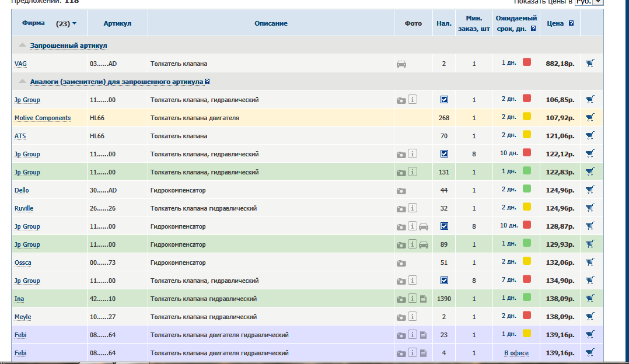Click car icon in VAG row
The image size is (629, 364).
[401, 64]
